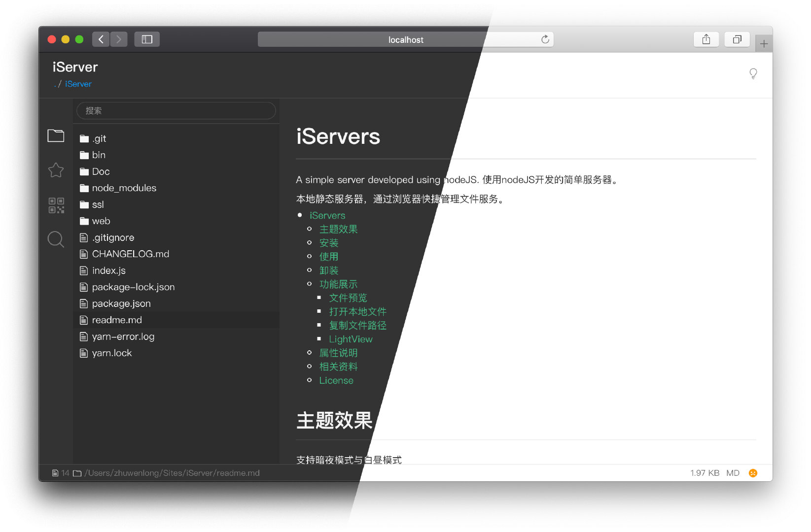Select the yarn-error.log file
Image resolution: width=811 pixels, height=532 pixels.
pyautogui.click(x=176, y=336)
